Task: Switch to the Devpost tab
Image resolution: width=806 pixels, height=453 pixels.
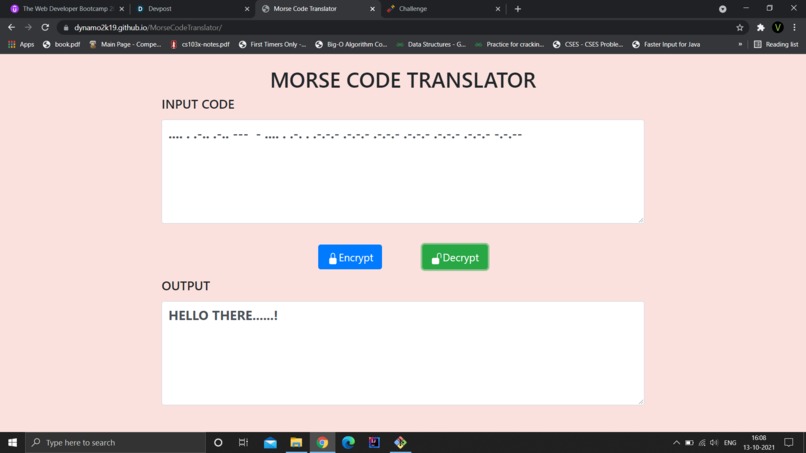Action: 190,9
